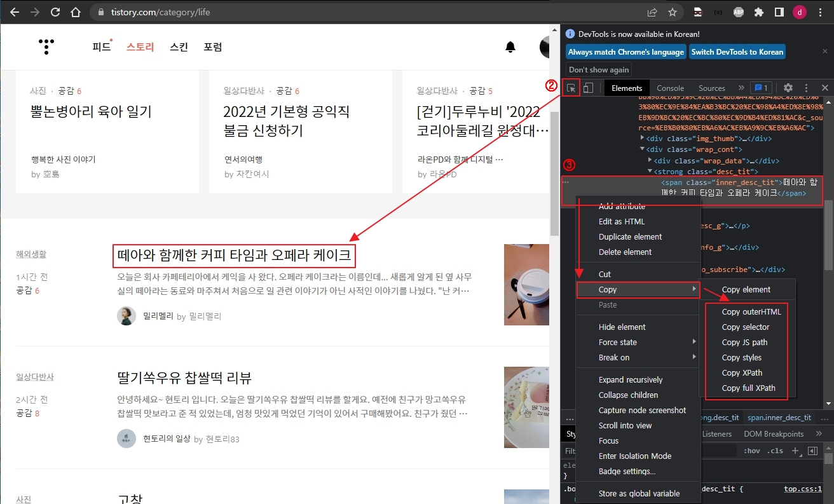Open the browser home page
The image size is (834, 504).
(x=76, y=12)
